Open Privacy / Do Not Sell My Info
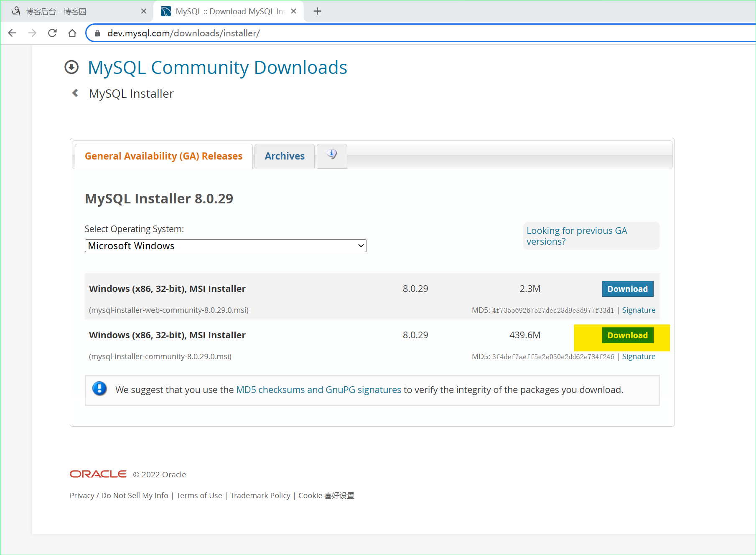Viewport: 756px width, 555px height. click(x=119, y=496)
